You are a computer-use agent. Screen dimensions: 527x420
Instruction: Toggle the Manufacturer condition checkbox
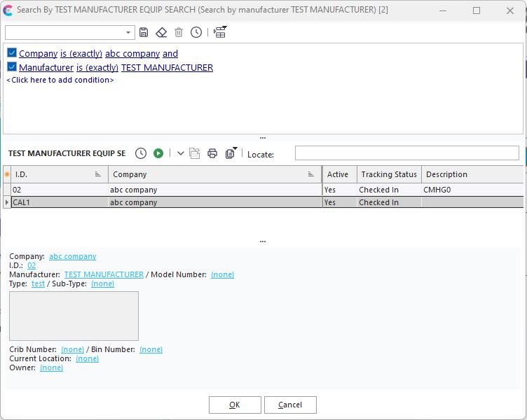click(12, 67)
